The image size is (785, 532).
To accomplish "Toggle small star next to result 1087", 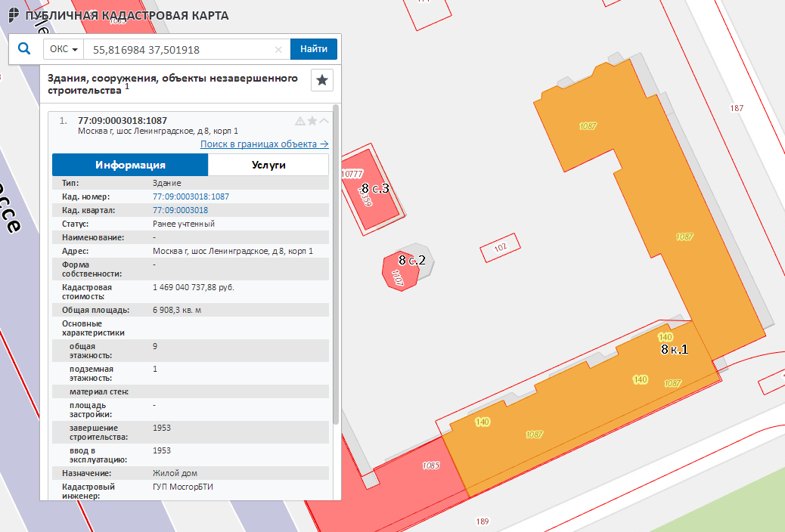I will point(312,121).
